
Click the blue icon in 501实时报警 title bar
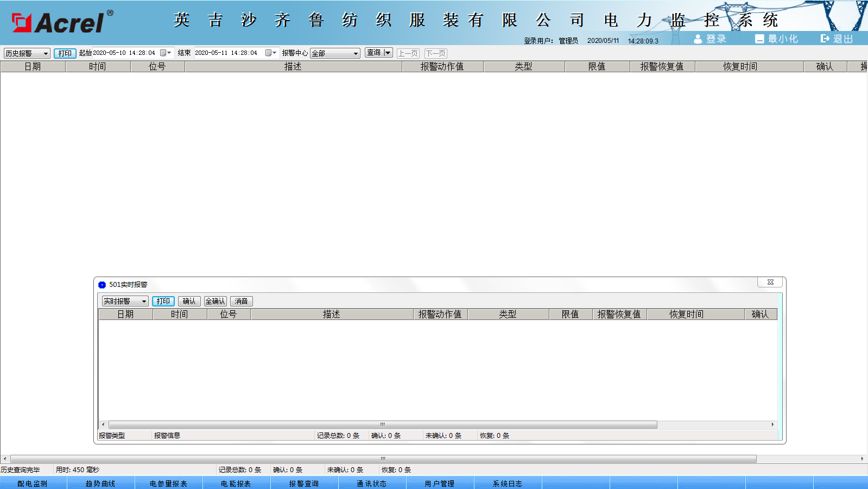point(102,285)
